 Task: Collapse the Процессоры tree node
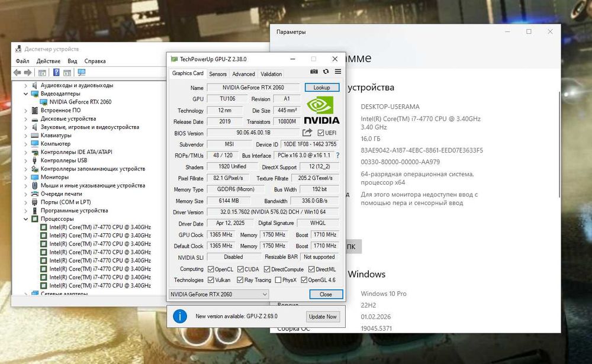[x=25, y=219]
